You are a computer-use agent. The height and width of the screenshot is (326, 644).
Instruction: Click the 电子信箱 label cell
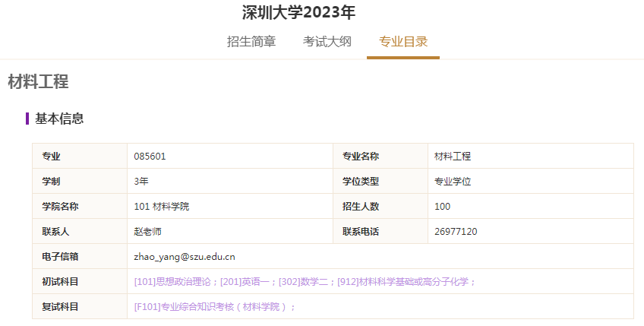(x=80, y=257)
